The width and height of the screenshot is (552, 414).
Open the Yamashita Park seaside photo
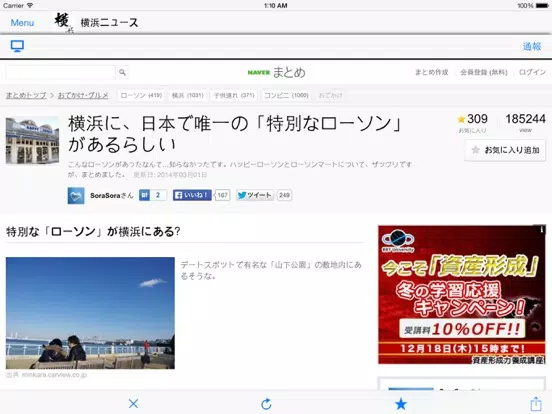[90, 313]
